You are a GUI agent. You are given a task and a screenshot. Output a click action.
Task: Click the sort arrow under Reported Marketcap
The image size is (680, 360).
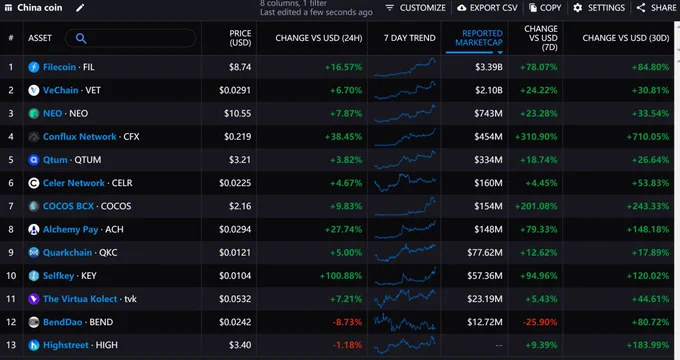coord(500,52)
